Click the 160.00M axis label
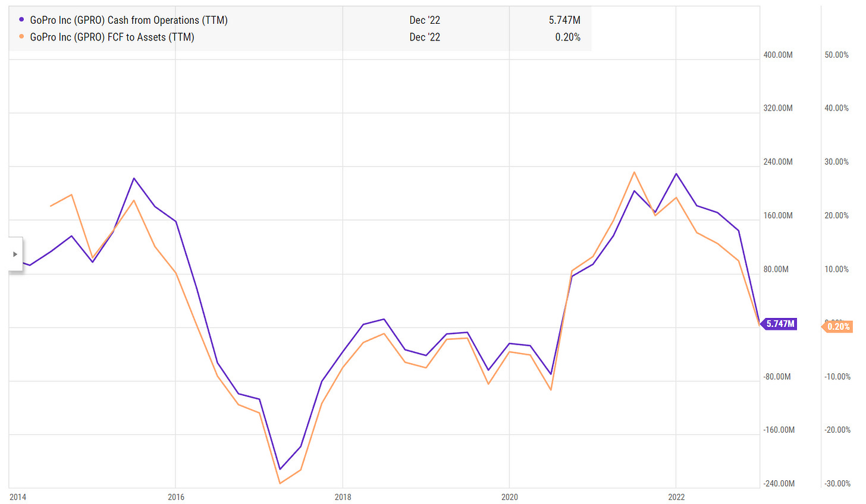The height and width of the screenshot is (504, 866). tap(778, 216)
